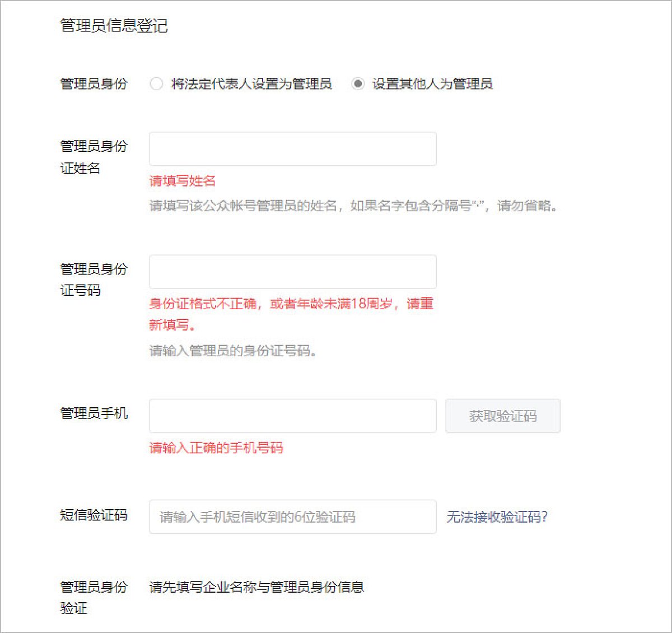
Task: Select "将法定代表人设置为管理员" radio option
Action: point(156,84)
